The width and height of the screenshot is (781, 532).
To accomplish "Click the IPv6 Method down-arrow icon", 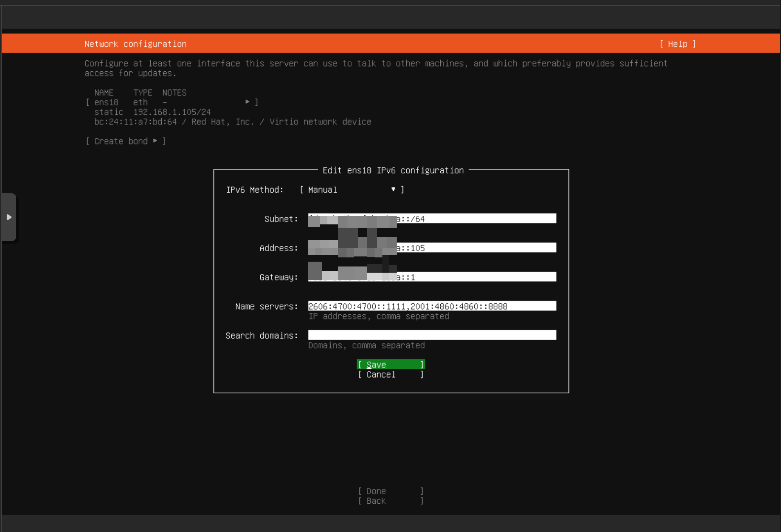I will click(x=393, y=189).
